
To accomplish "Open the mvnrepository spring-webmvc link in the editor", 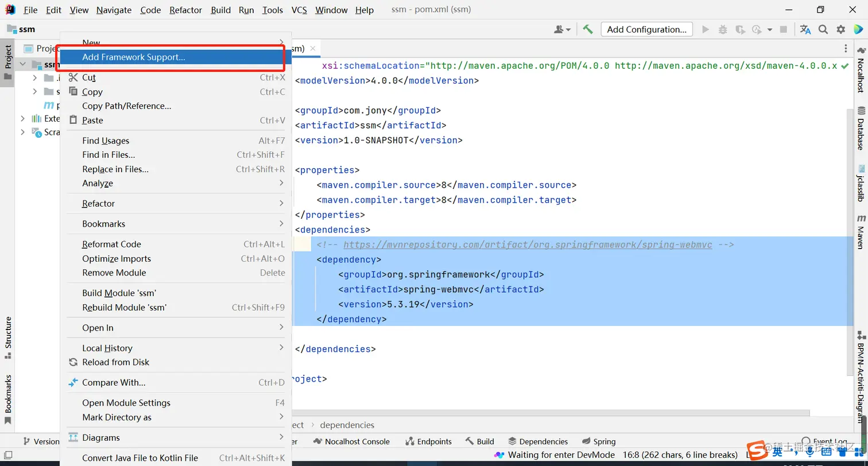I will click(528, 244).
